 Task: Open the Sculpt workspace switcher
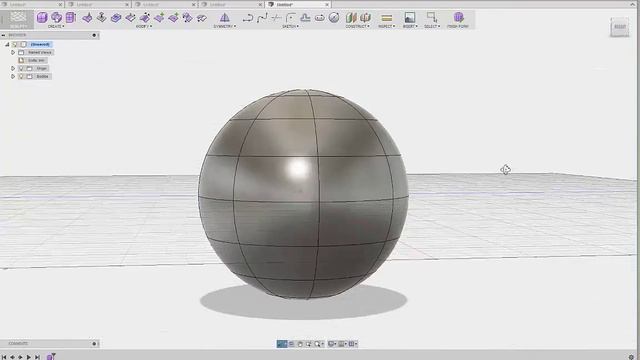tap(18, 20)
